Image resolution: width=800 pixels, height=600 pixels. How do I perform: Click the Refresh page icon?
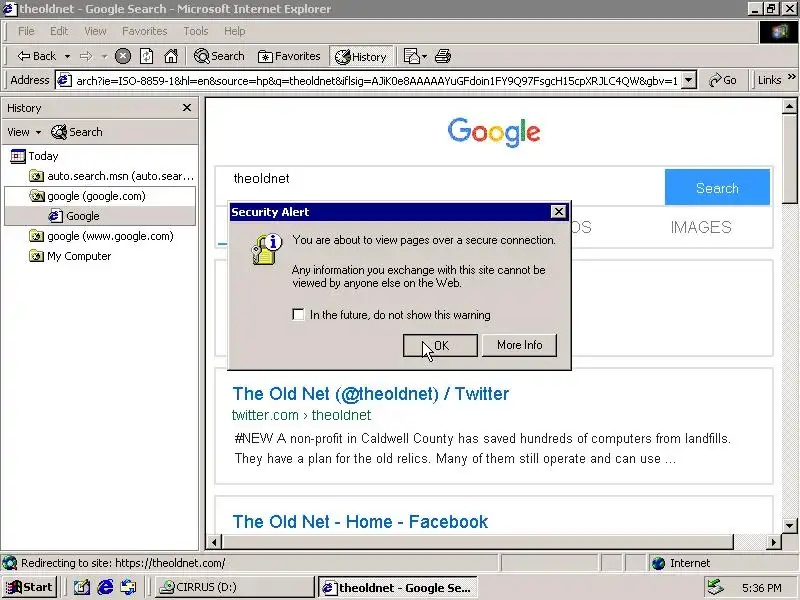146,56
